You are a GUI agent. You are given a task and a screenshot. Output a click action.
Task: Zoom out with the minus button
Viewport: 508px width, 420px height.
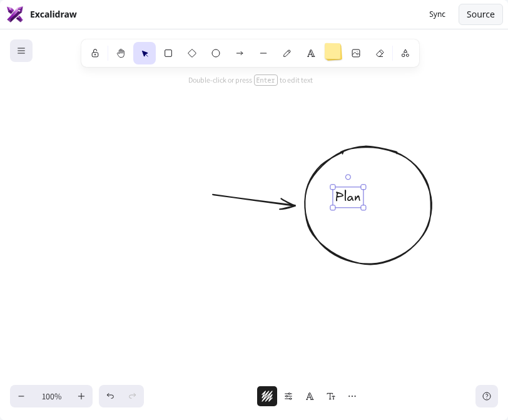pos(21,396)
